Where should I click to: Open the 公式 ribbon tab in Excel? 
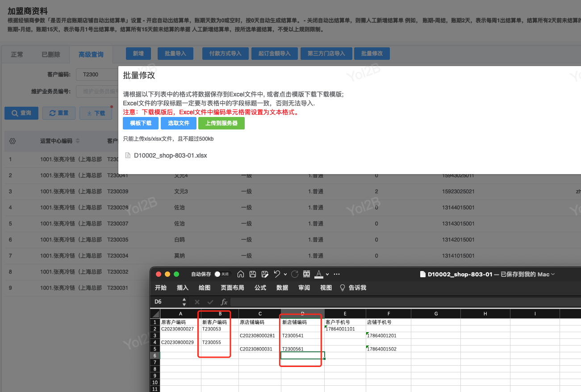[260, 288]
